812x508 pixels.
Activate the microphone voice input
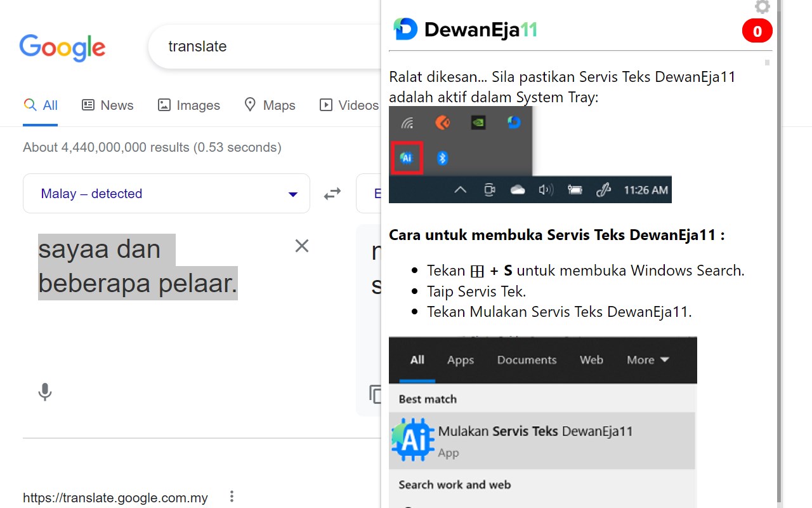coord(44,392)
